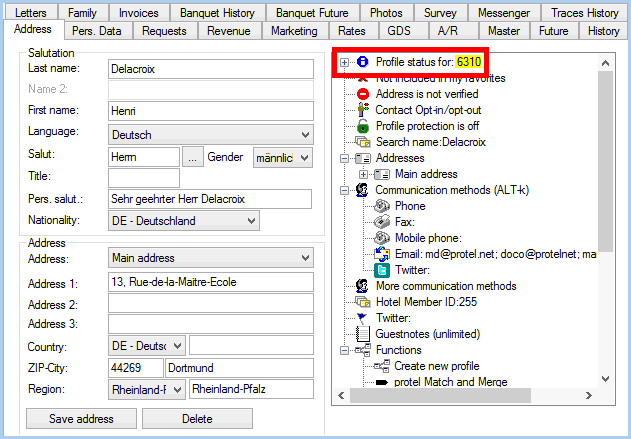Screen dimensions: 631x439
Task: Collapse the Communication methods tree node
Action: [345, 190]
